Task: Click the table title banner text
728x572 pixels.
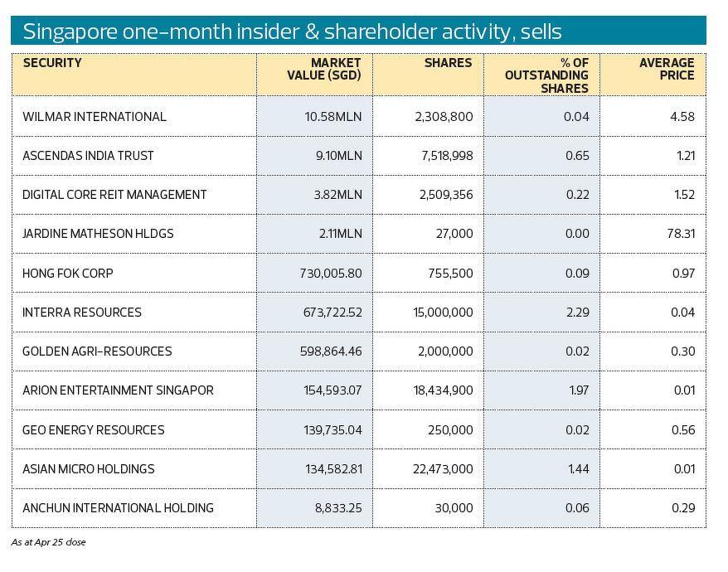Action: click(292, 32)
